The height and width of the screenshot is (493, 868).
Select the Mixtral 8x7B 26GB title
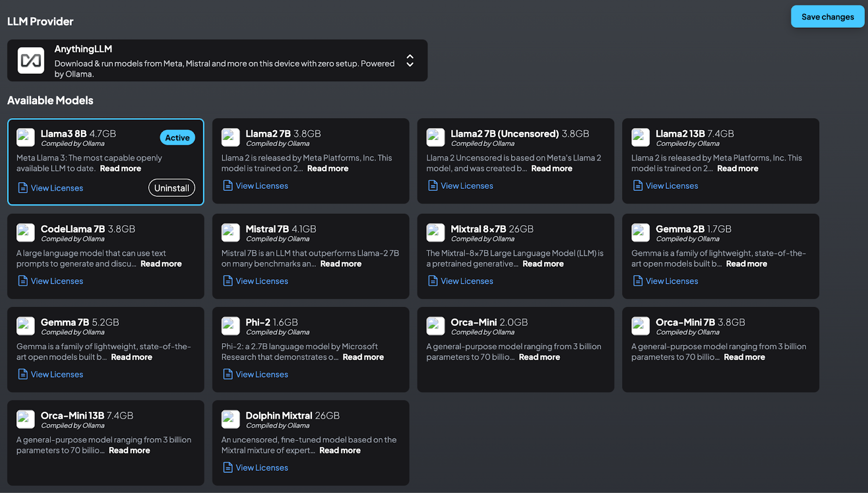(x=492, y=229)
